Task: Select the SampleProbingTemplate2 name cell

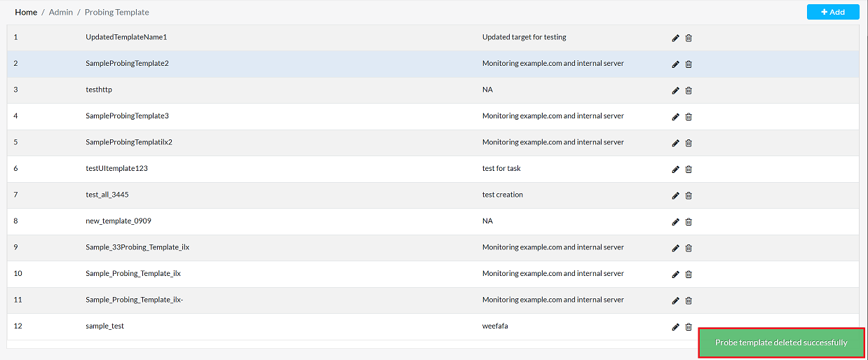Action: 127,64
